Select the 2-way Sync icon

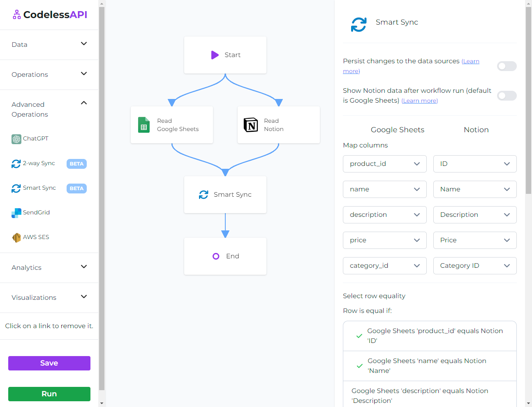point(16,164)
